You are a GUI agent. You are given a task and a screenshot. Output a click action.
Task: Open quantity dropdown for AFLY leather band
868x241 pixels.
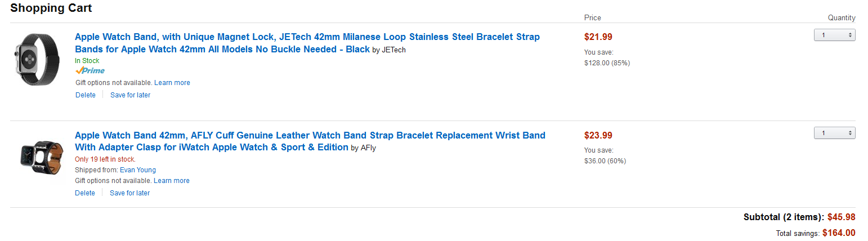(x=835, y=133)
